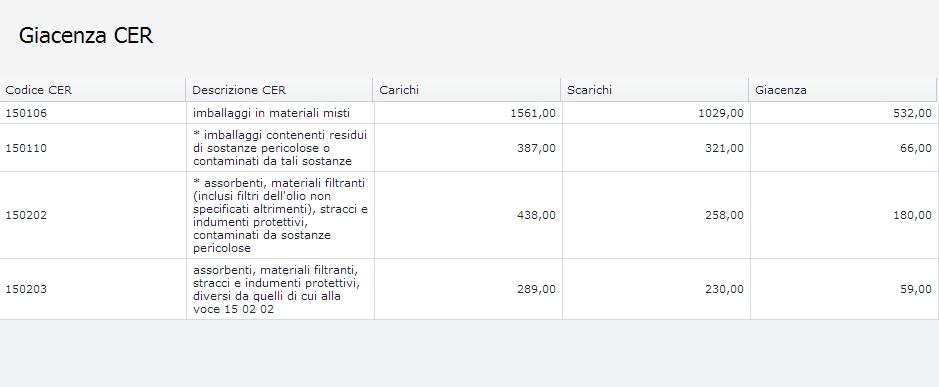Click Scarichi value 321,00
The height and width of the screenshot is (387, 939).
(x=724, y=148)
